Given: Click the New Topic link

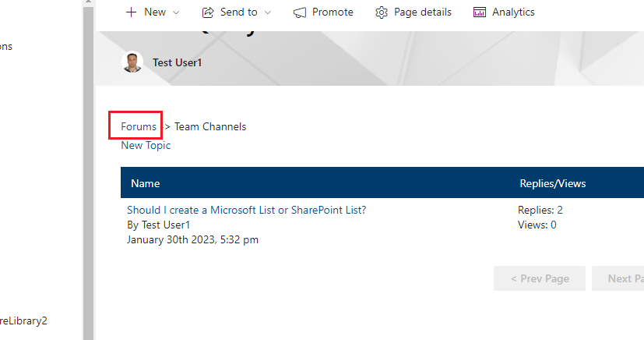Looking at the screenshot, I should 146,145.
